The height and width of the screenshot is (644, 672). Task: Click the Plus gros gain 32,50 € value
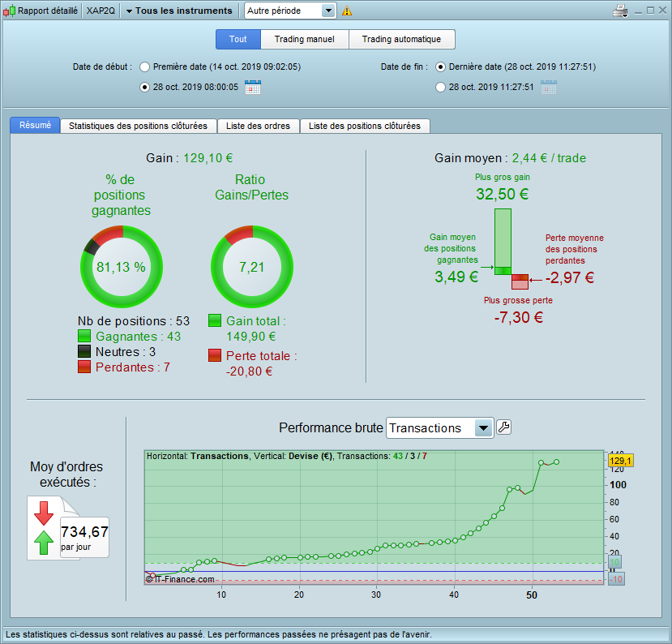502,194
